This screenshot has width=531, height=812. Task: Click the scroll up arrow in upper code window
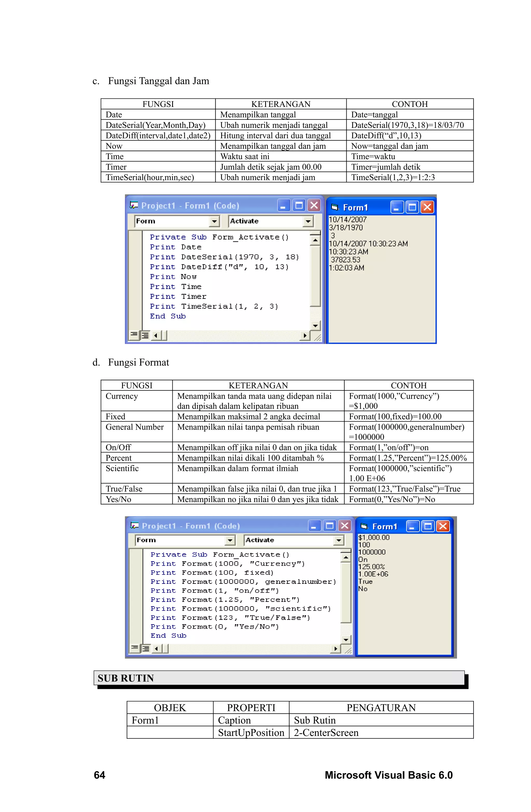coord(315,241)
